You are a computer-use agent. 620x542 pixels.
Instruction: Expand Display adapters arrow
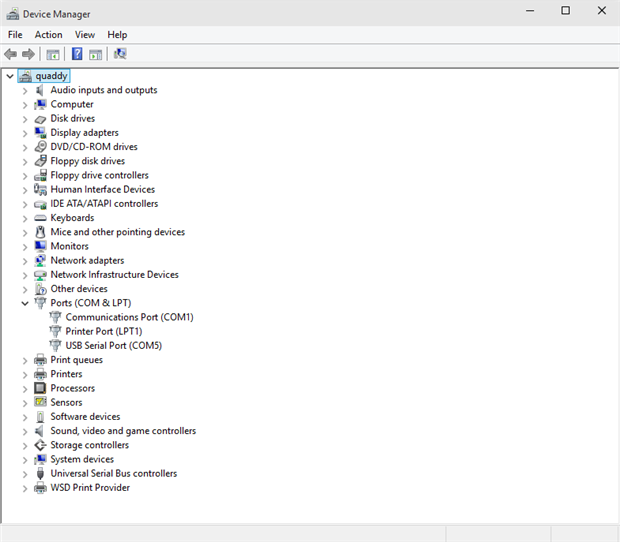tap(25, 133)
